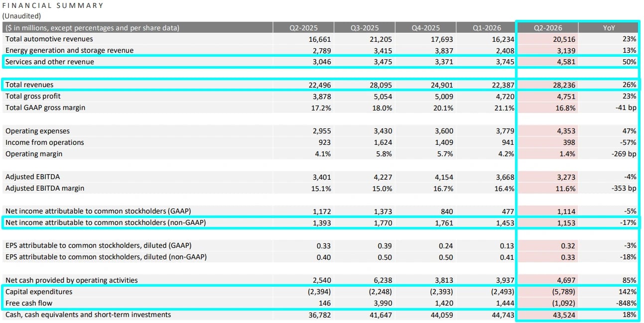Image resolution: width=644 pixels, height=323 pixels.
Task: Click the value 44,743 cash Q1-2026
Action: (x=503, y=315)
